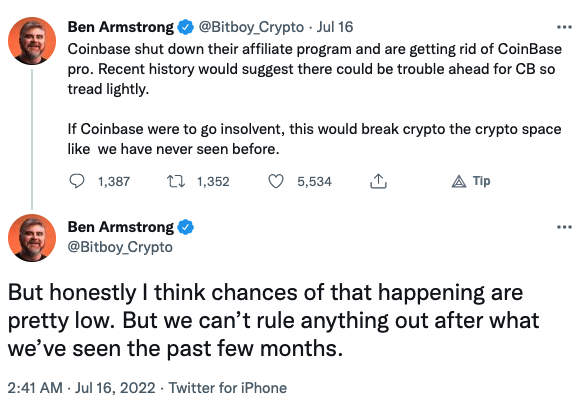Screen dimensions: 587x408
Task: Open more options on the first tweet
Action: 564,27
